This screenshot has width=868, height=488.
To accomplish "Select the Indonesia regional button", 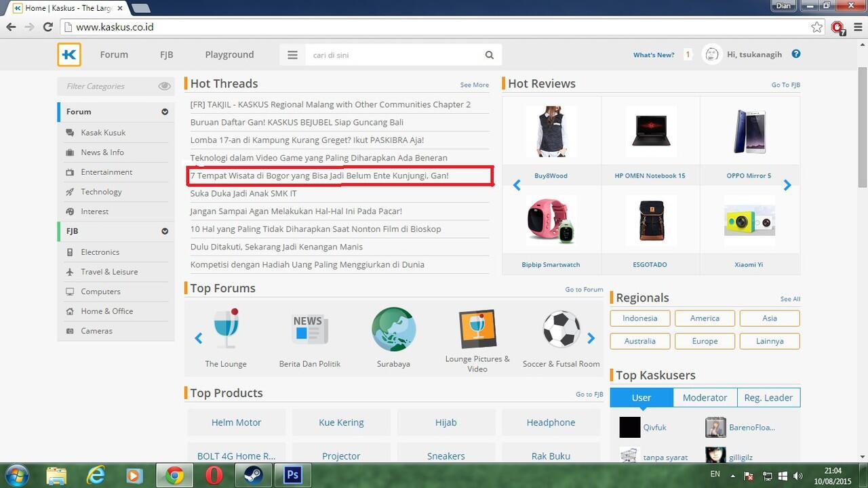I will coord(640,318).
